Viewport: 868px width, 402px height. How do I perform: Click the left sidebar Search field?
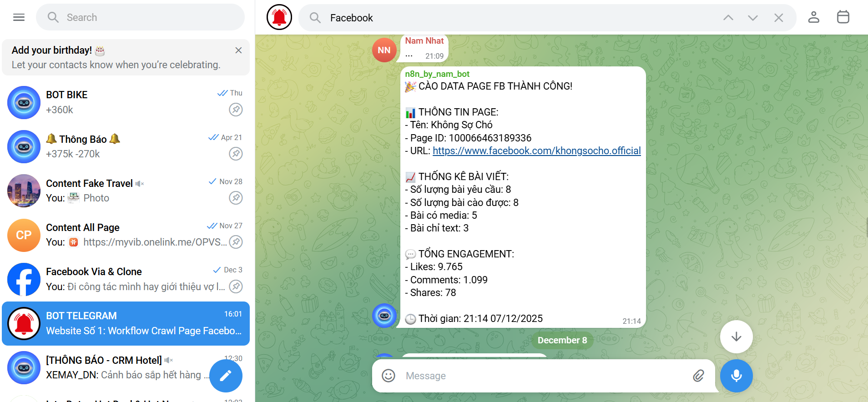pos(140,17)
